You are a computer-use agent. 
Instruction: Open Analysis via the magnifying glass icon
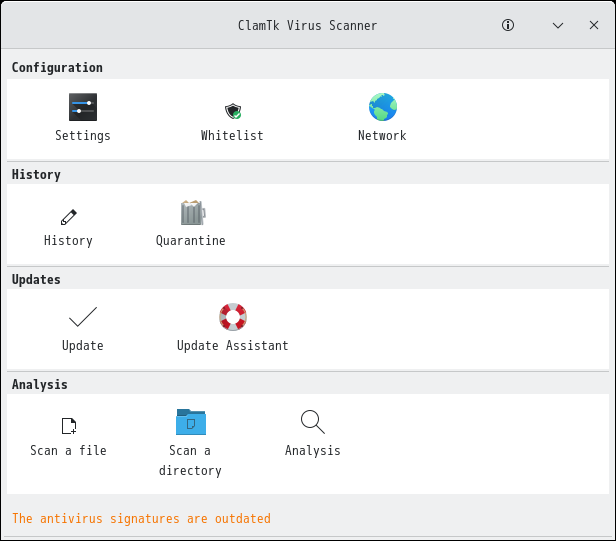313,422
